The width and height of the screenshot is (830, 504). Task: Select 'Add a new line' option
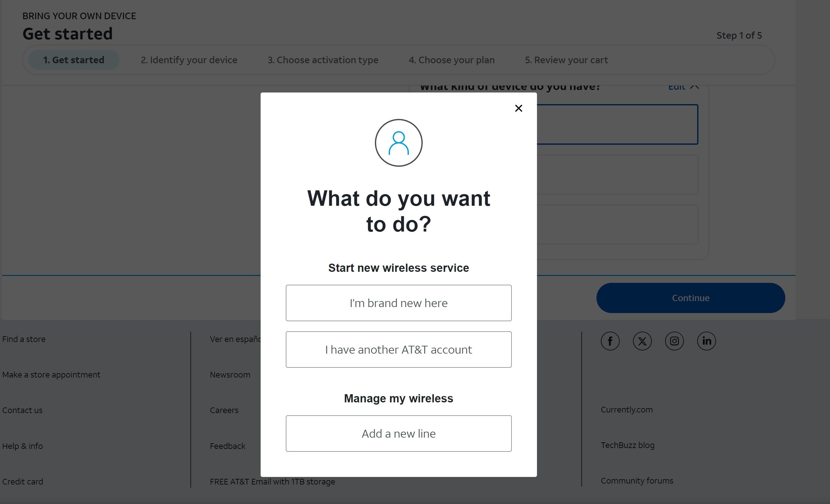[x=398, y=434]
